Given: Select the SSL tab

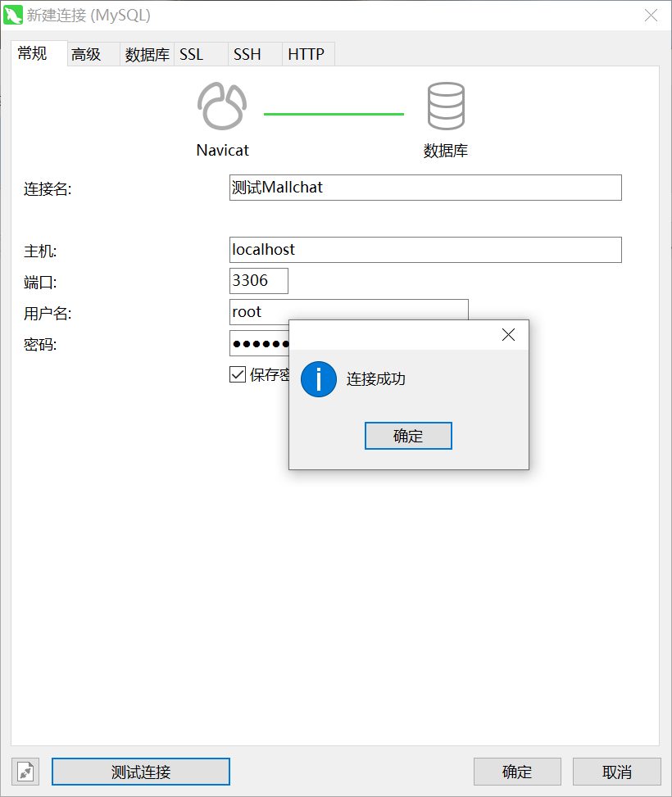Looking at the screenshot, I should pyautogui.click(x=191, y=54).
